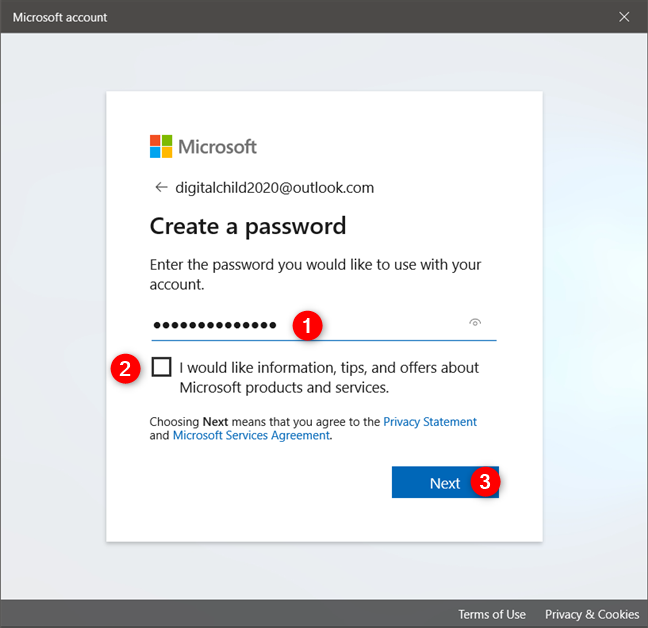This screenshot has width=648, height=628.
Task: Open Terms of Use in the footer
Action: [x=492, y=614]
